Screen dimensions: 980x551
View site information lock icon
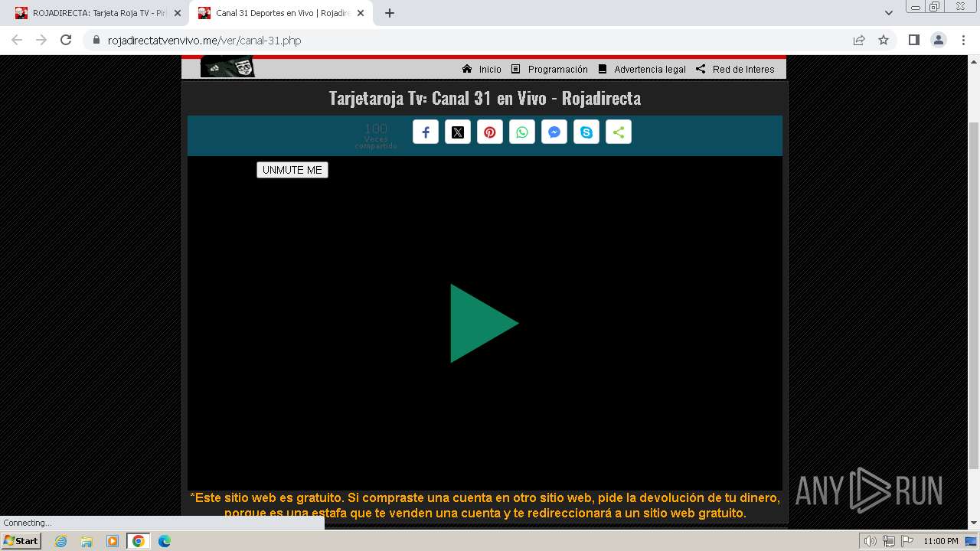coord(96,40)
